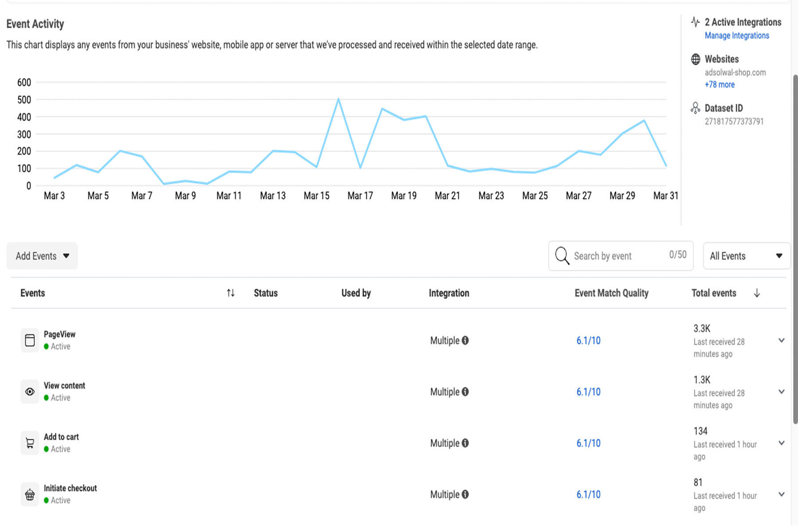Expand the PageView row chevron
Screen dimensions: 798x532
click(x=782, y=340)
